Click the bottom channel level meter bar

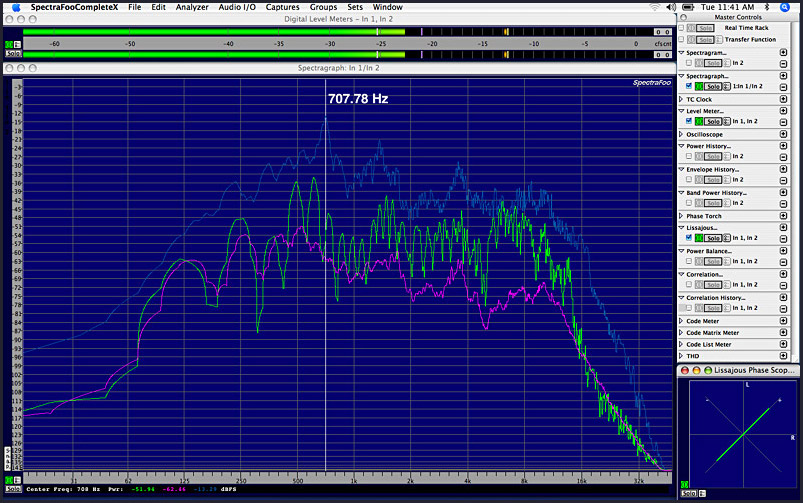tap(338, 54)
